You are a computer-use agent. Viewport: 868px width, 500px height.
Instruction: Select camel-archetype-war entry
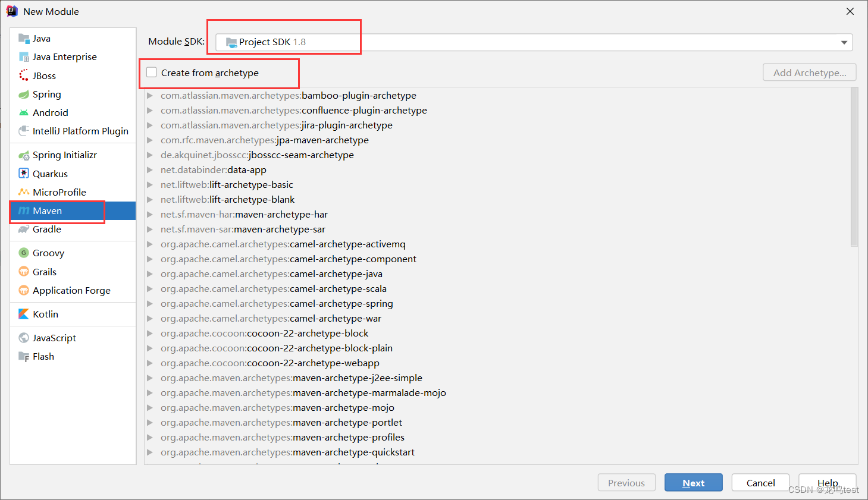(x=271, y=319)
